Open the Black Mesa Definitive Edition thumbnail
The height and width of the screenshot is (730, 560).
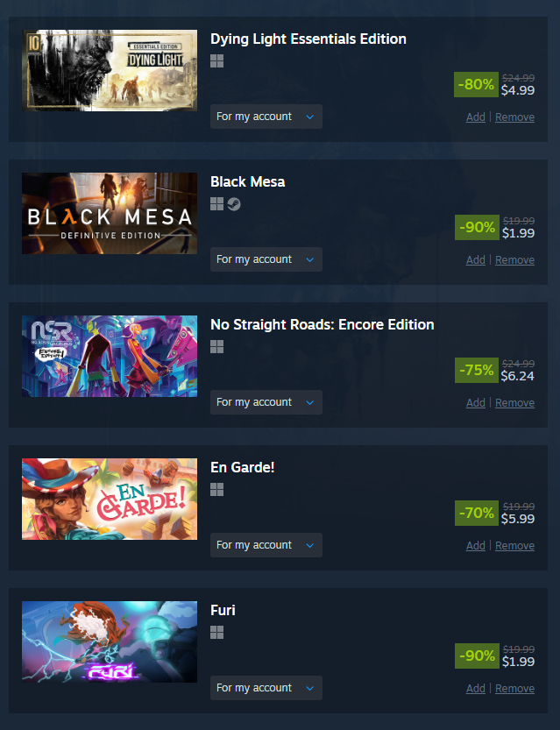110,213
